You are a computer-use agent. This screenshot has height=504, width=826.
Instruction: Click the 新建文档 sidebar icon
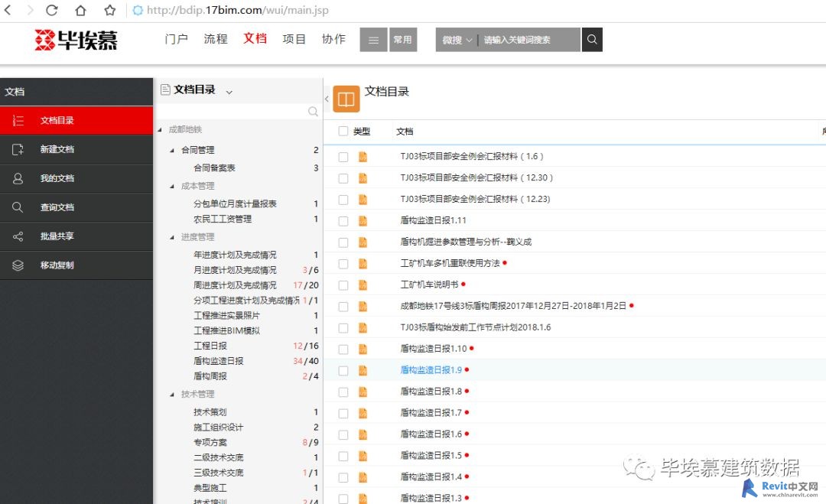[18, 150]
